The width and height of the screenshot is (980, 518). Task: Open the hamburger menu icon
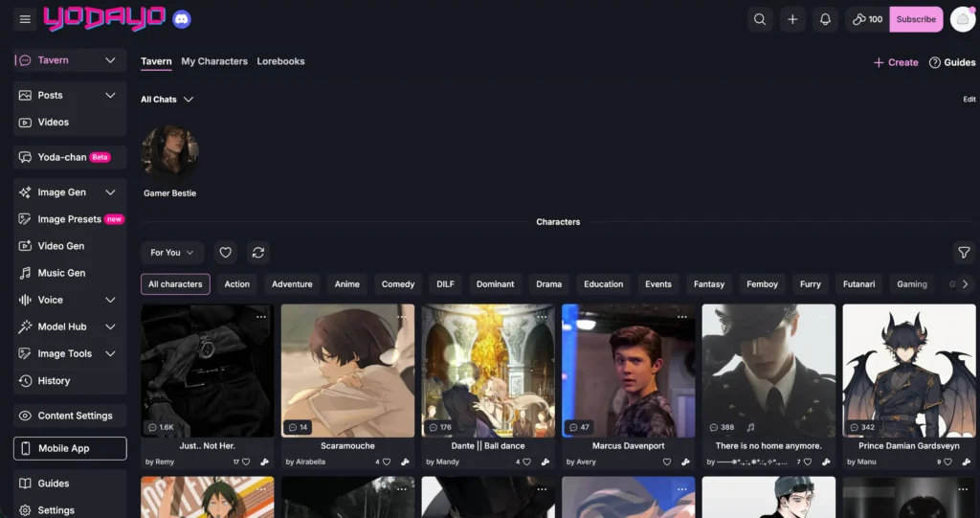[25, 19]
